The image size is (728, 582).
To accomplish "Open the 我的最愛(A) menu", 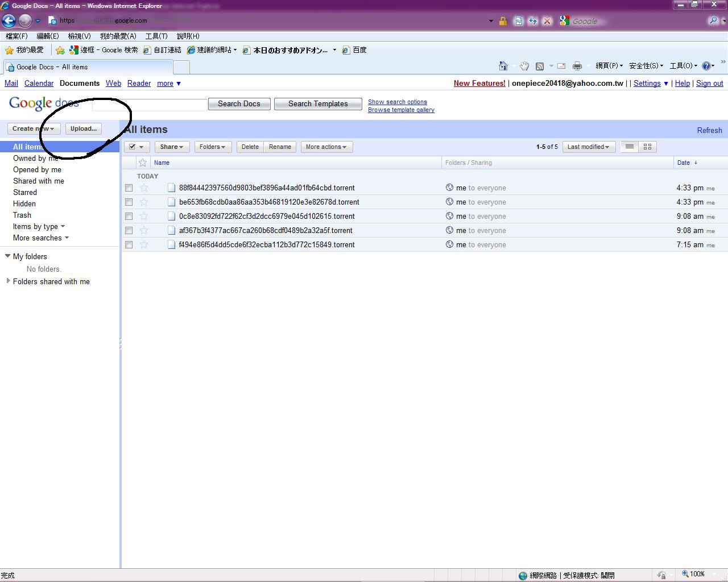I will pyautogui.click(x=118, y=36).
